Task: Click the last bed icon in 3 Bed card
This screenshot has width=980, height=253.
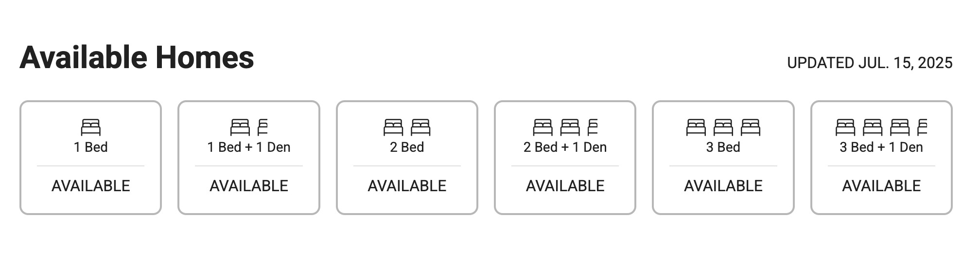Action: (751, 127)
